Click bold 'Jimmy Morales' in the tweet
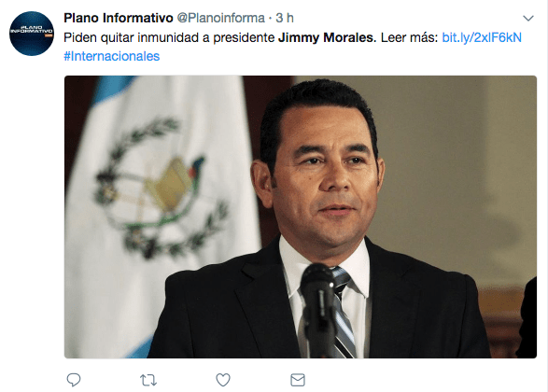Image resolution: width=548 pixels, height=392 pixels. (x=326, y=37)
